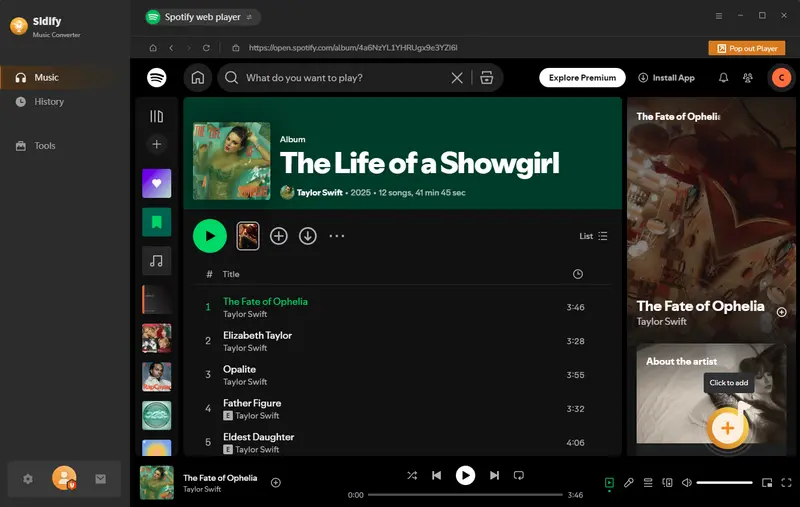Open the notifications bell
The image size is (800, 507).
723,78
